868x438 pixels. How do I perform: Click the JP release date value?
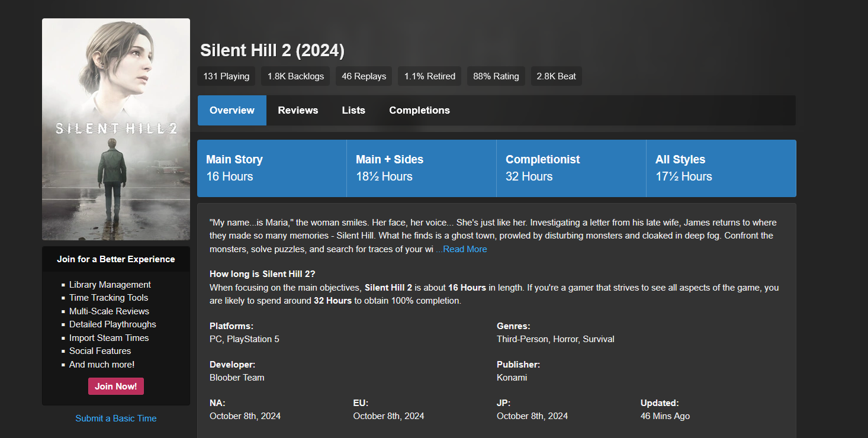[532, 416]
